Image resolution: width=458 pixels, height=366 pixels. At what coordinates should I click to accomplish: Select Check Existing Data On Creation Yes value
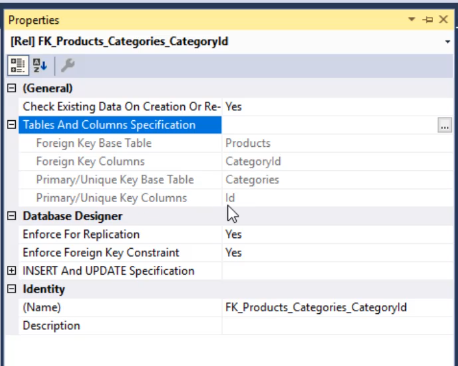[x=337, y=107]
